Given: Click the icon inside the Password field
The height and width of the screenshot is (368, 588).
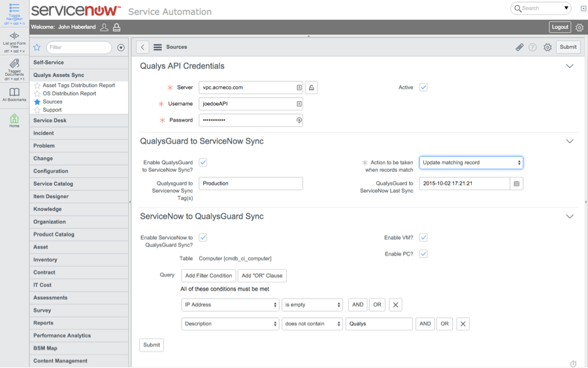Looking at the screenshot, I should [299, 120].
